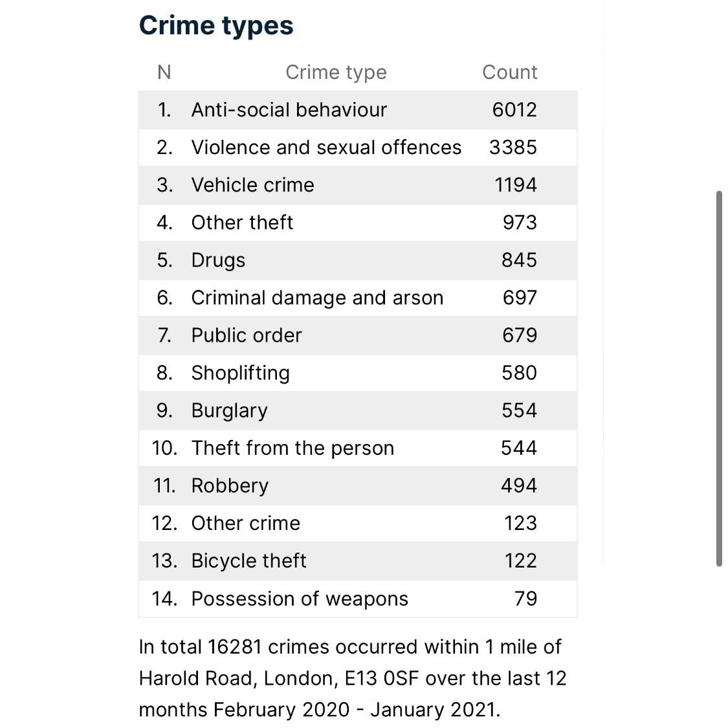Select the Other crime row

(x=246, y=522)
